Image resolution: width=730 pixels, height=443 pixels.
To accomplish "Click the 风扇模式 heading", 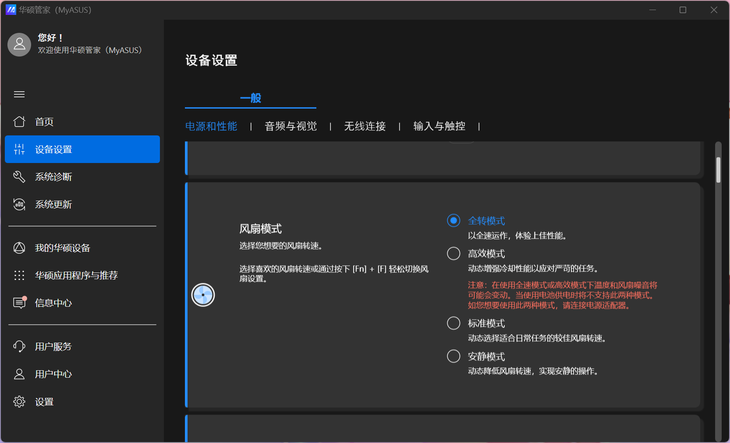I will pyautogui.click(x=261, y=228).
